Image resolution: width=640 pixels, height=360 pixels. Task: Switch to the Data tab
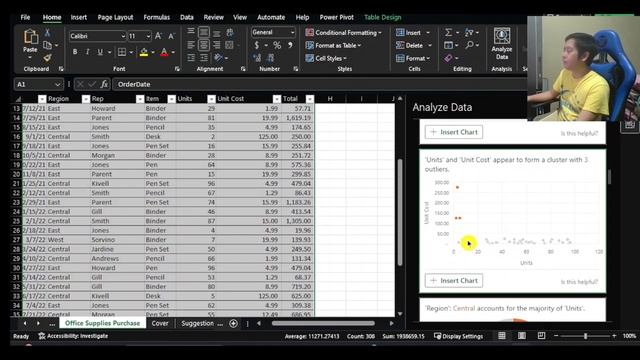[x=187, y=17]
